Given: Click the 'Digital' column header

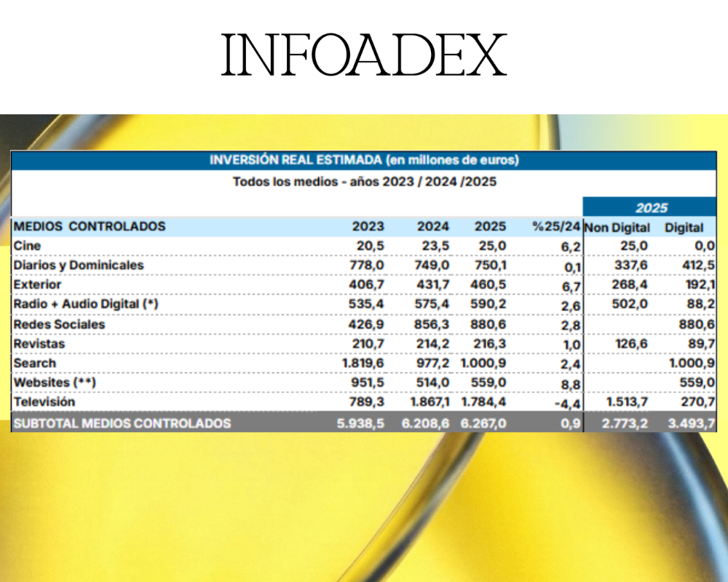Looking at the screenshot, I should click(x=684, y=228).
